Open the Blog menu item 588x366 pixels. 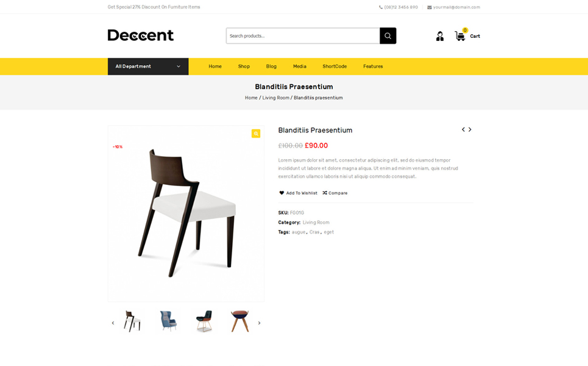pyautogui.click(x=271, y=66)
